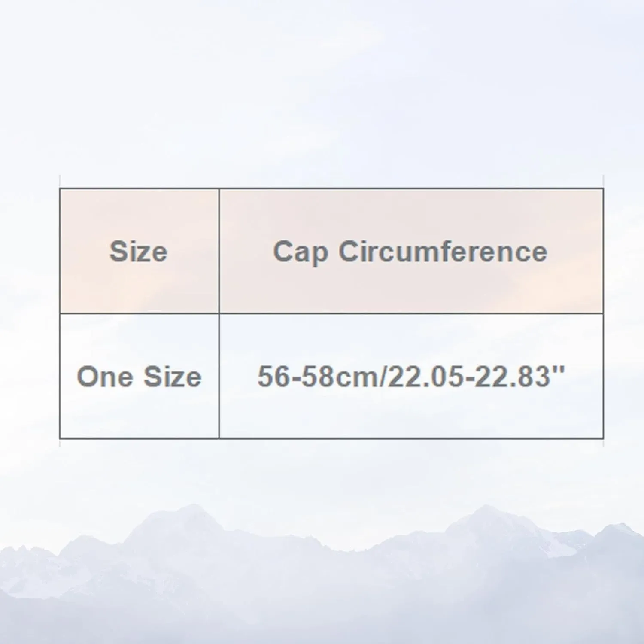Select the 56-58cm/22.05-22.83" measurement cell
644x644 pixels.
(411, 376)
